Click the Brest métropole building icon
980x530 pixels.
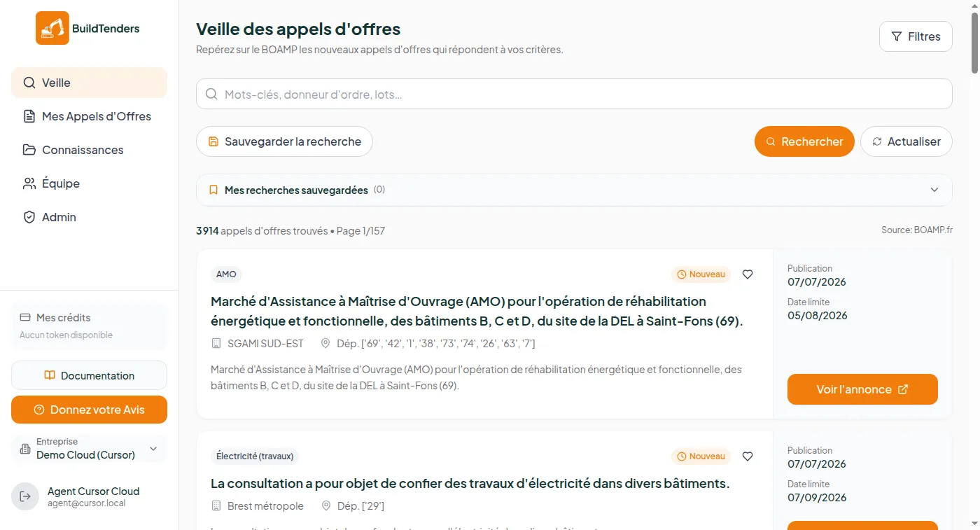(x=216, y=505)
